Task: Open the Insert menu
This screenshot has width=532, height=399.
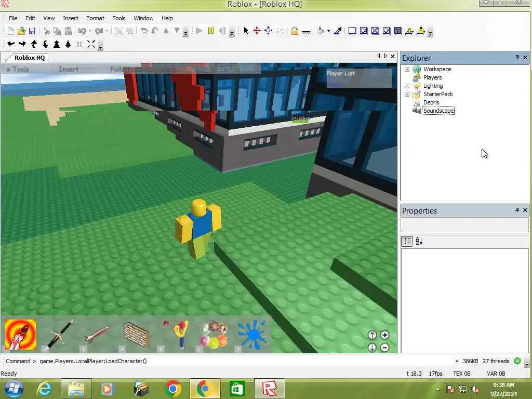Action: click(71, 18)
